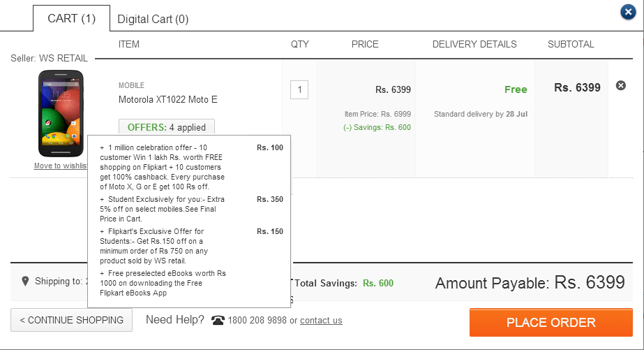
Task: Edit the quantity field showing 1
Action: coord(299,89)
